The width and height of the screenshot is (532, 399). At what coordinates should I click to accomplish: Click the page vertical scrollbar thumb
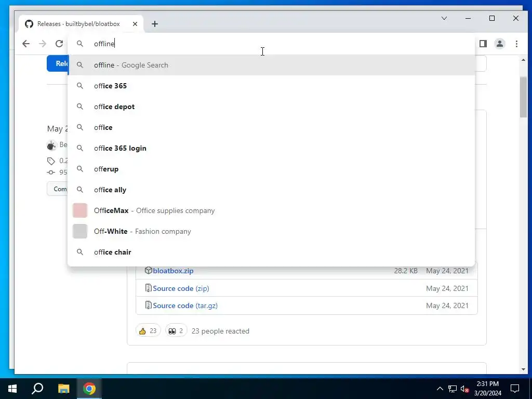(x=523, y=97)
